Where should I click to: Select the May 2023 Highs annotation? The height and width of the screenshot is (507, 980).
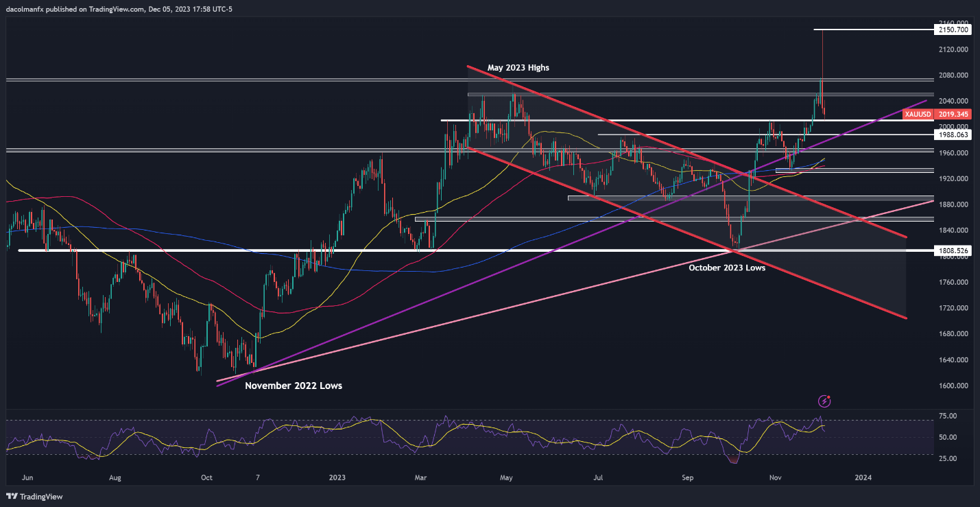pyautogui.click(x=518, y=68)
